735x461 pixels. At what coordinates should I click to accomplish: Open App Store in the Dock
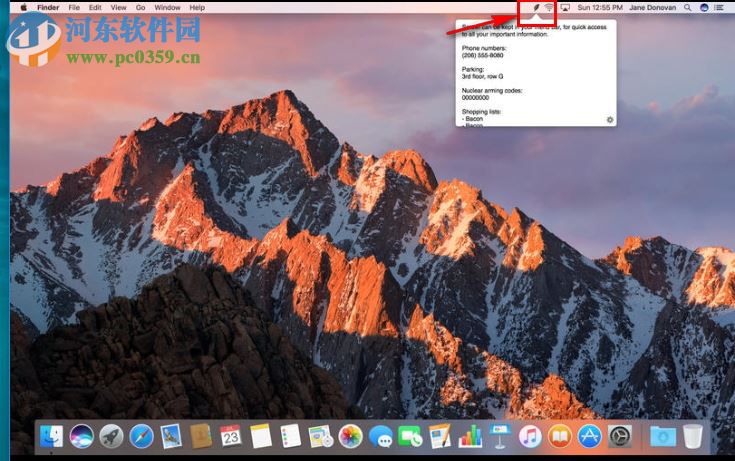click(x=590, y=436)
